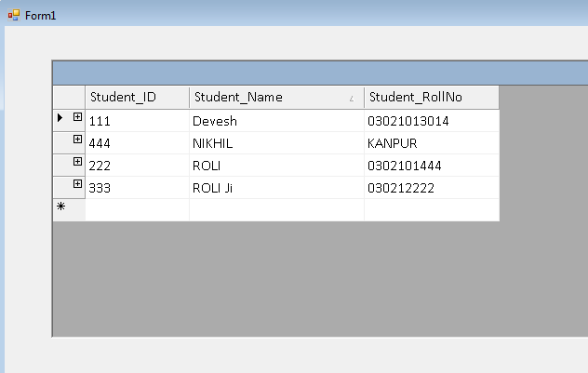Click the empty Student_ID cell in new row

click(x=137, y=210)
